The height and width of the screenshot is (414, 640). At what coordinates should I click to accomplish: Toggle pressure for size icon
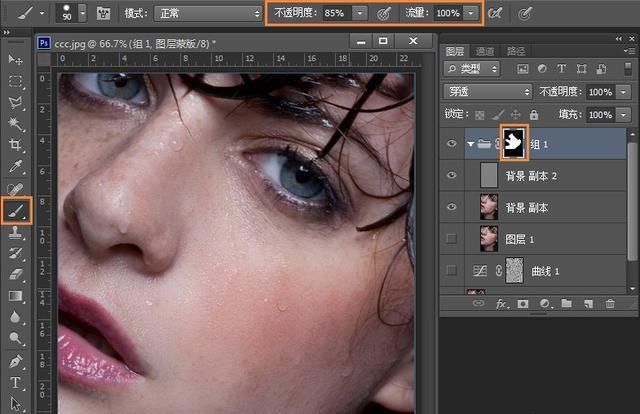525,14
